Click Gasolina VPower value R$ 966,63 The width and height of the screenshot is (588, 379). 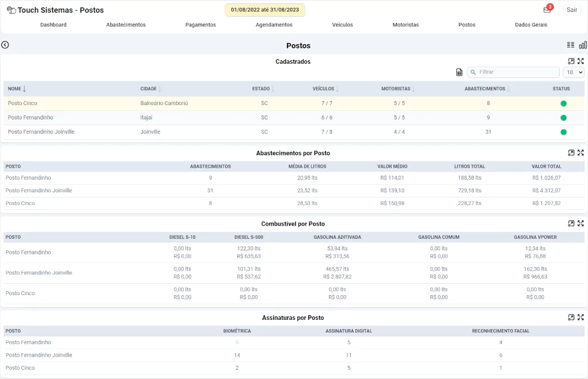535,277
